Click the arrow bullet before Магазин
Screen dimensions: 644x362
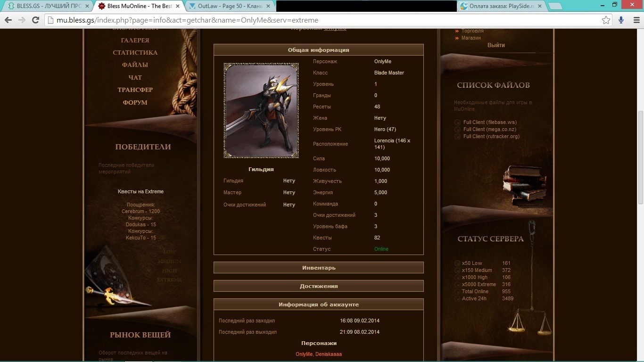coord(457,38)
